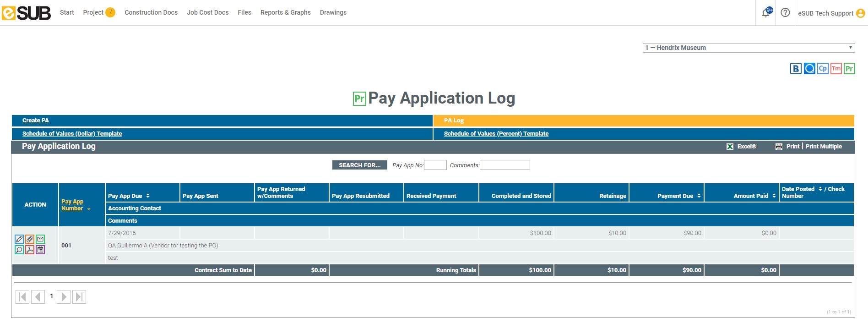
Task: Go to previous page of results
Action: click(38, 297)
